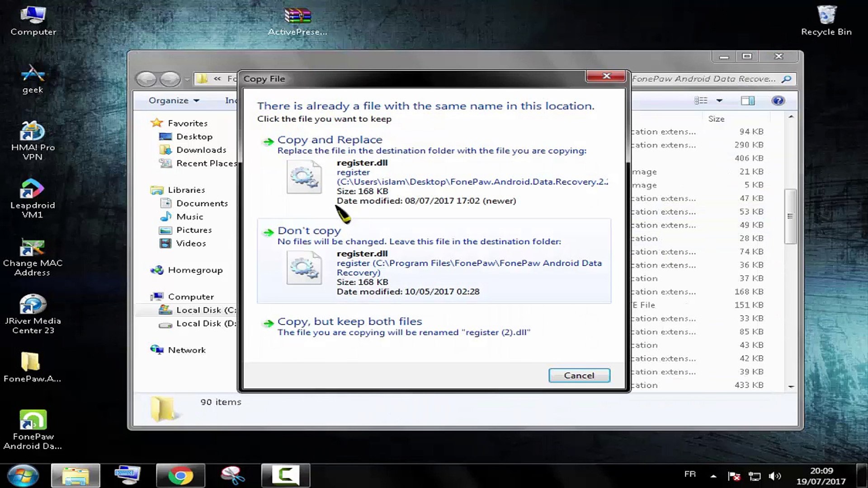Toggle the preview pane icon

(x=748, y=101)
